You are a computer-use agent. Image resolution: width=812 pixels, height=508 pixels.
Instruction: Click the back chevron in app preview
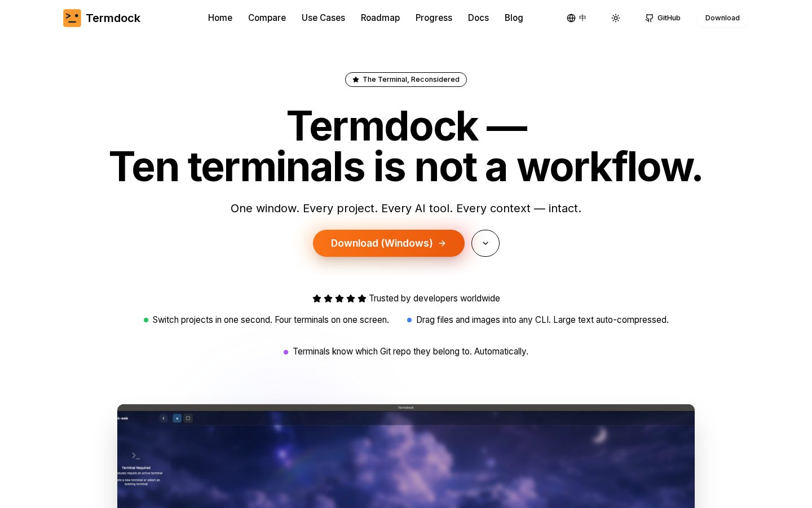pyautogui.click(x=164, y=418)
